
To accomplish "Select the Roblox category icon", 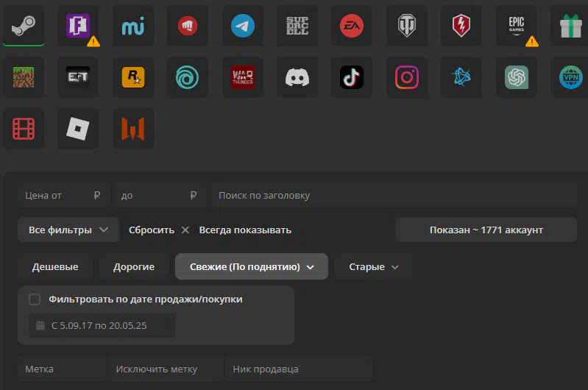I will [x=78, y=129].
